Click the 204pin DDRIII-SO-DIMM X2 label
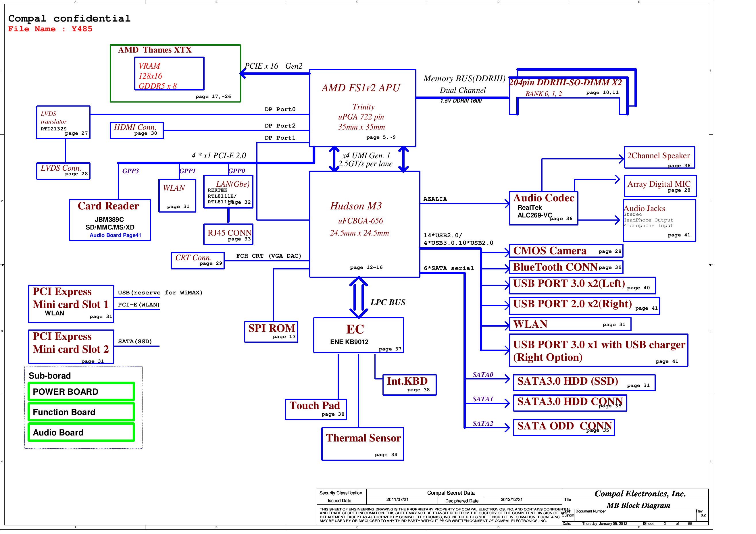This screenshot has width=756, height=534. tap(566, 82)
